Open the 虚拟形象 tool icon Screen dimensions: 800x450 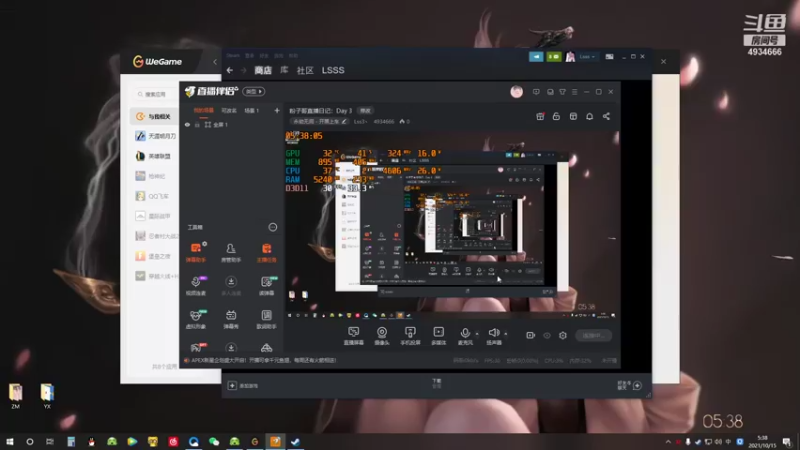coord(196,319)
